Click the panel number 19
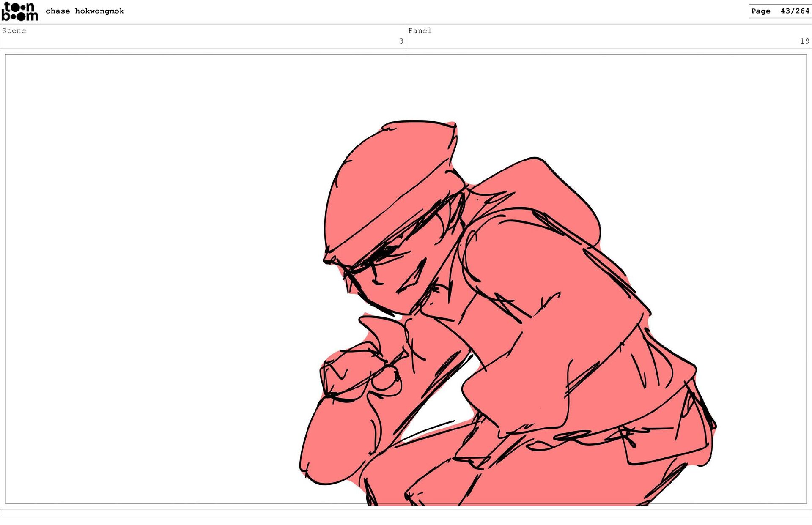Viewport: 812px width, 525px height. [x=804, y=41]
